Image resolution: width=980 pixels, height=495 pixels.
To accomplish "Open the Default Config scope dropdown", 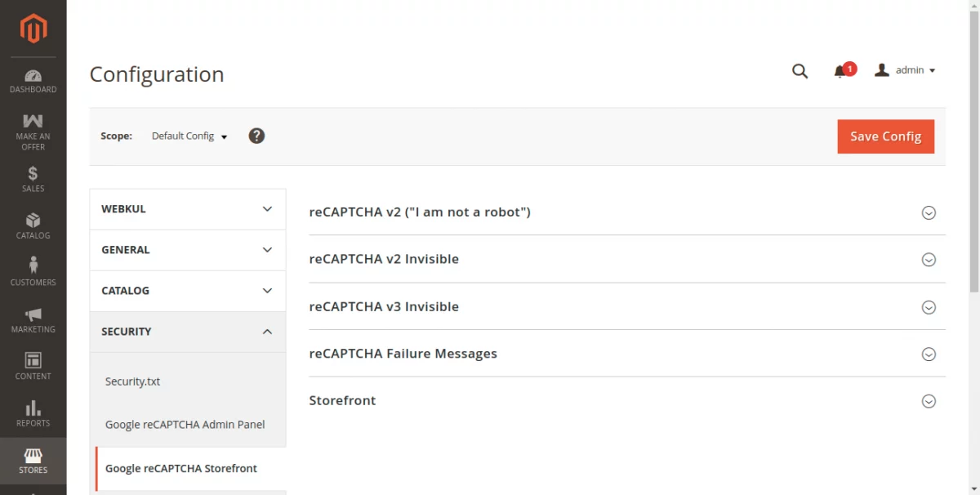I will tap(189, 136).
